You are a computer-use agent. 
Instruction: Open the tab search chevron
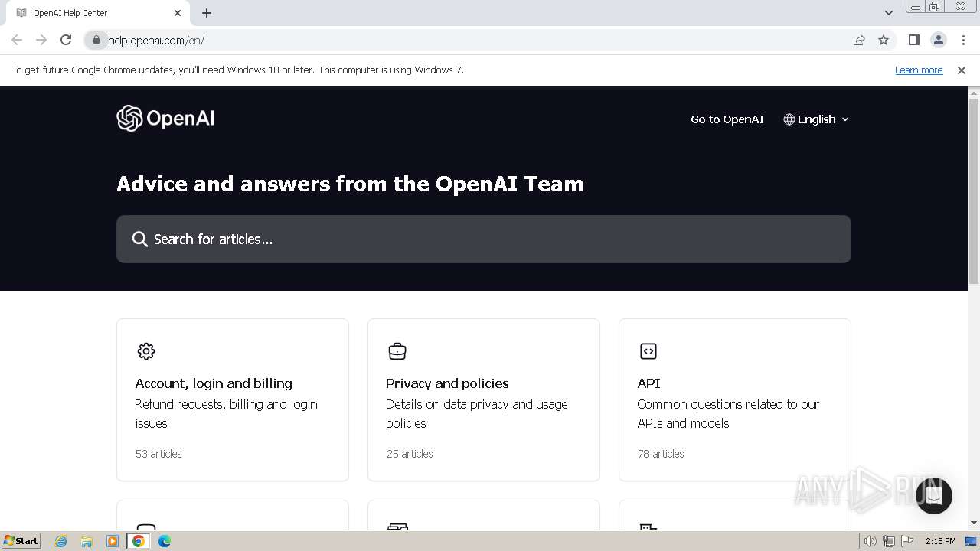pos(889,13)
